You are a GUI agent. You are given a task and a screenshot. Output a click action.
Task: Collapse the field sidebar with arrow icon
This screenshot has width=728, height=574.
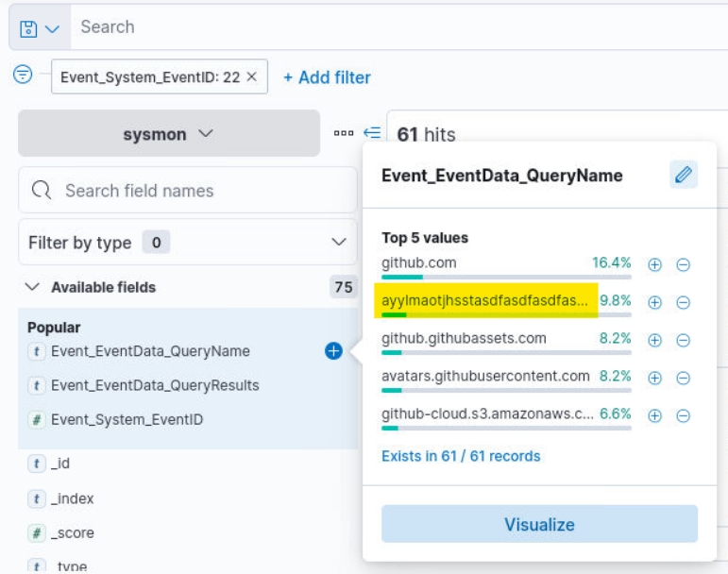pos(372,133)
